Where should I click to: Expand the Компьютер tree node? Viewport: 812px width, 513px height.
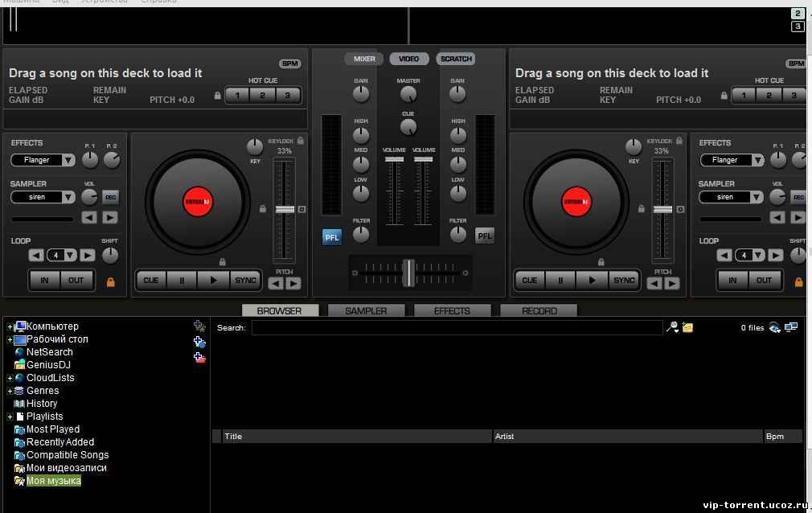click(10, 326)
